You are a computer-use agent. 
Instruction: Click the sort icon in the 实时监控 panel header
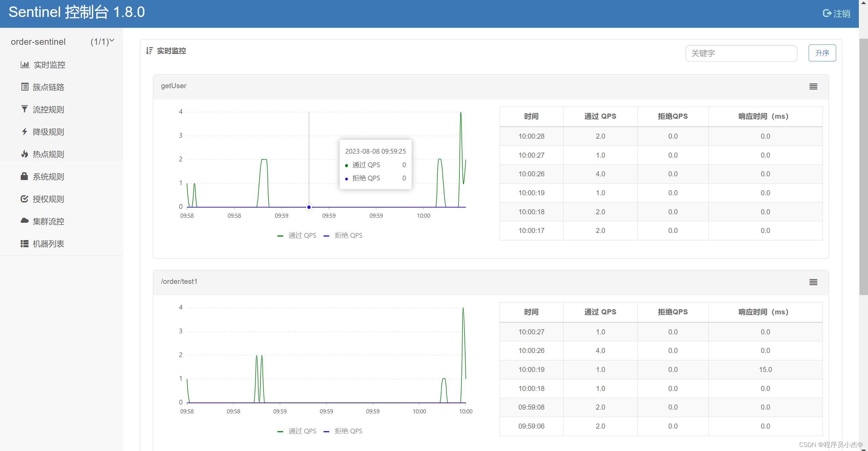[150, 51]
